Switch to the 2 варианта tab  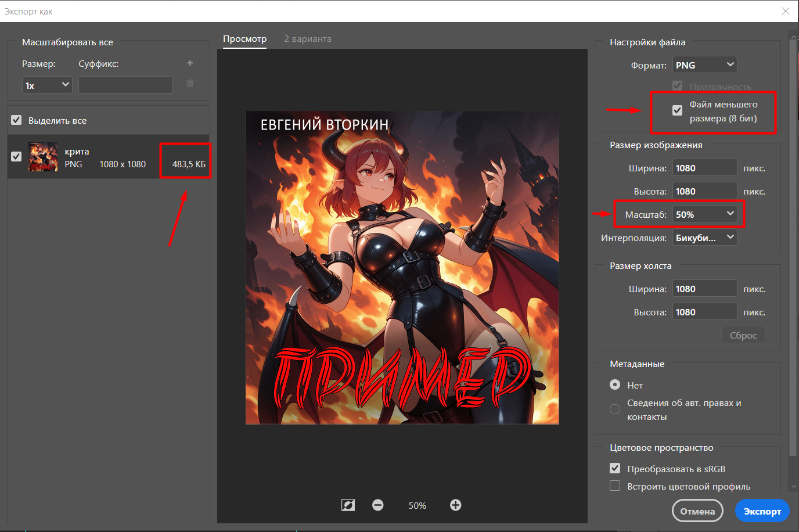(308, 39)
